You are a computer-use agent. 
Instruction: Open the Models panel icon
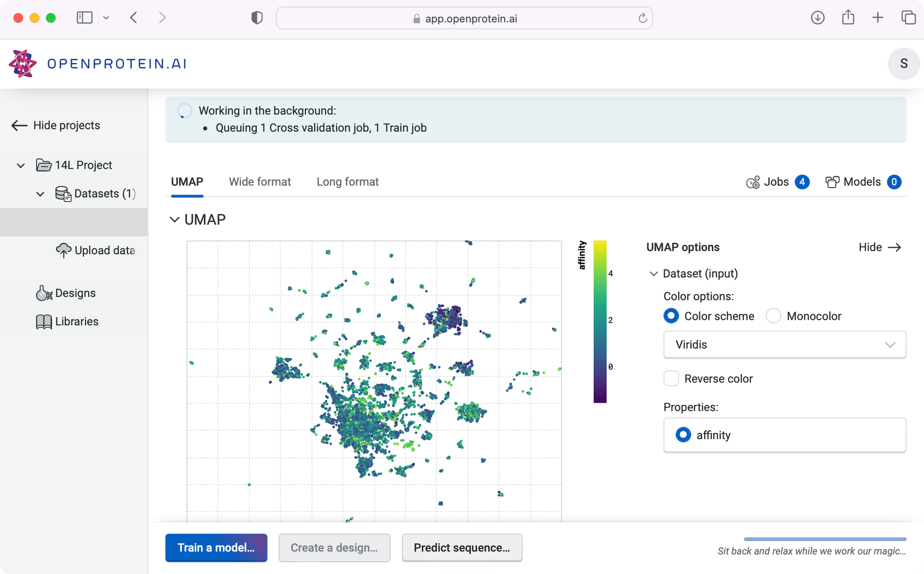coord(833,182)
